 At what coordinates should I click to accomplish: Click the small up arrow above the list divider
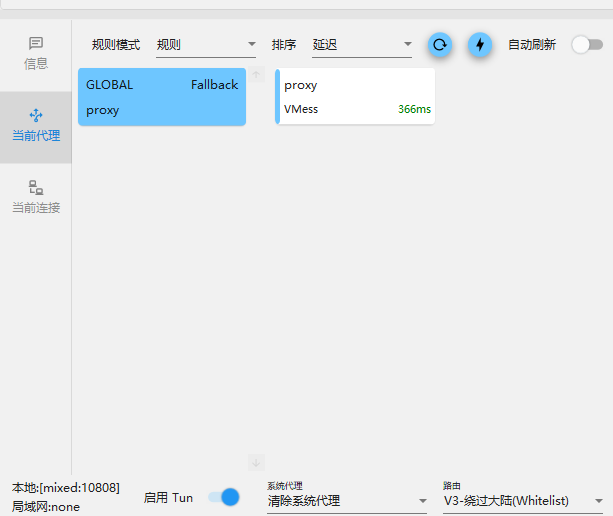click(256, 74)
